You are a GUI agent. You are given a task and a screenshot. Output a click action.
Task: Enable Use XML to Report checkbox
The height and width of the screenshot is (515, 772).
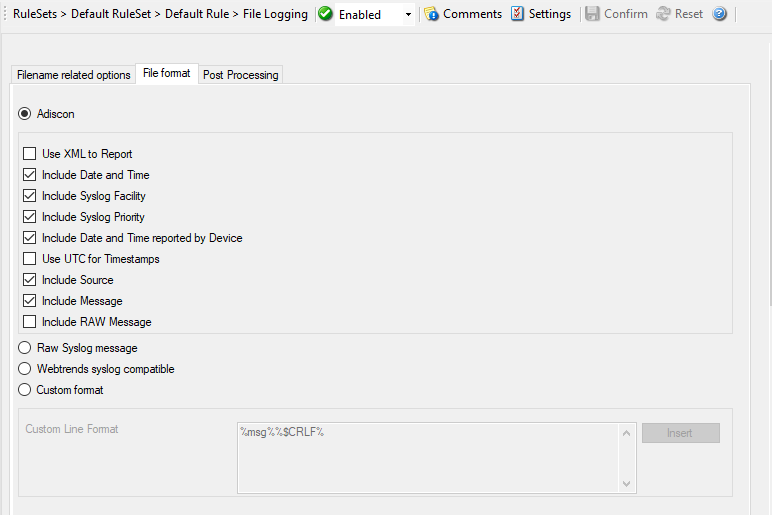click(29, 154)
